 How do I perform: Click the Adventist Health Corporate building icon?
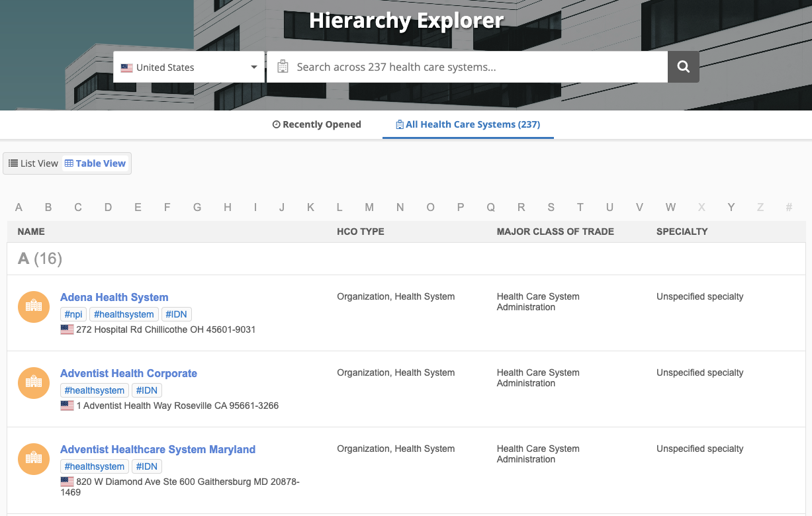(x=34, y=383)
